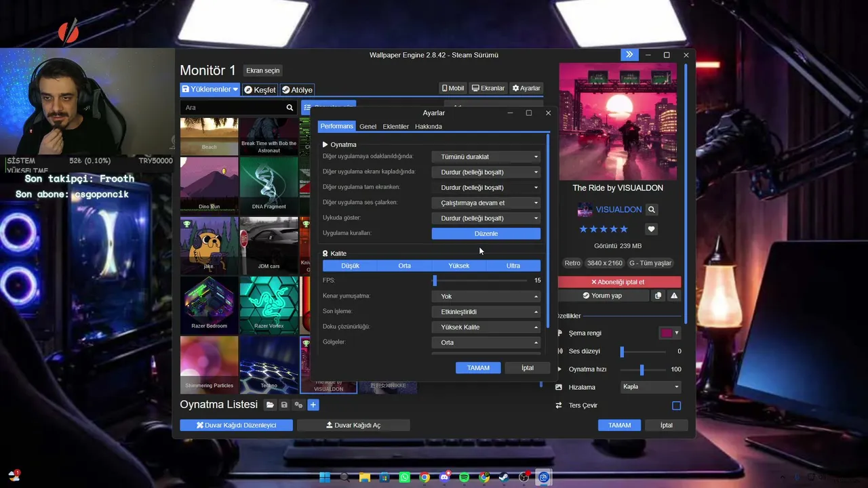Screen dimensions: 868x488
Task: Open Discord from the taskbar
Action: click(444, 477)
